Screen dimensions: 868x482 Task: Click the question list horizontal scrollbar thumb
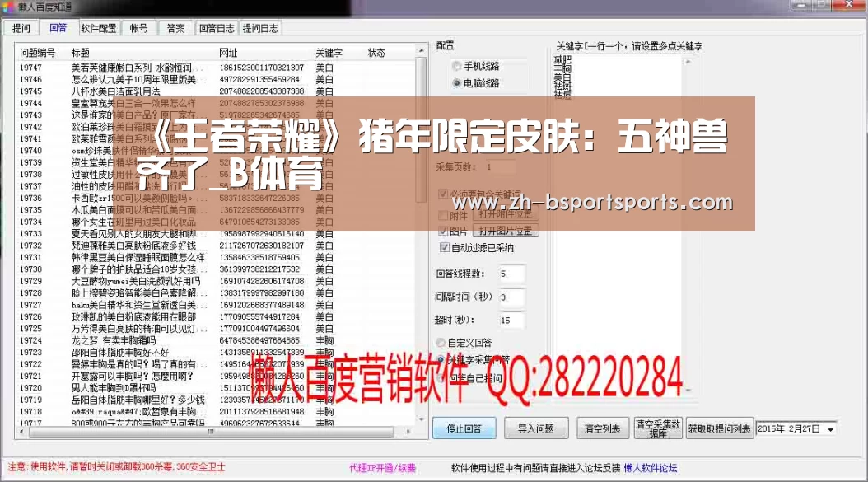[x=211, y=431]
